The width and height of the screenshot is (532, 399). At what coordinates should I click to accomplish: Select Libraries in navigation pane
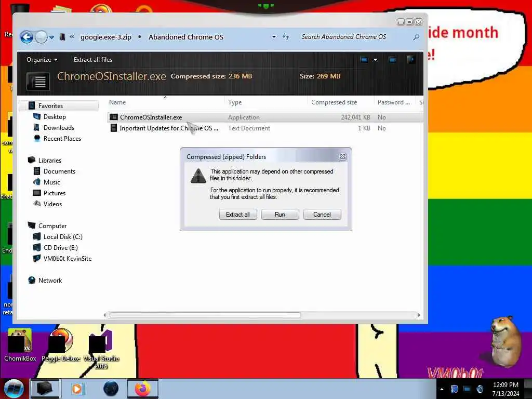point(49,161)
